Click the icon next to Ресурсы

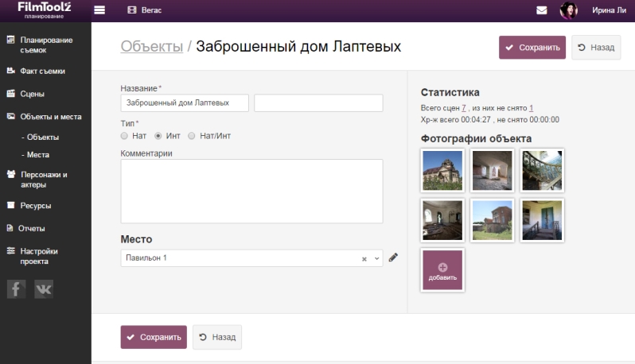pos(11,205)
